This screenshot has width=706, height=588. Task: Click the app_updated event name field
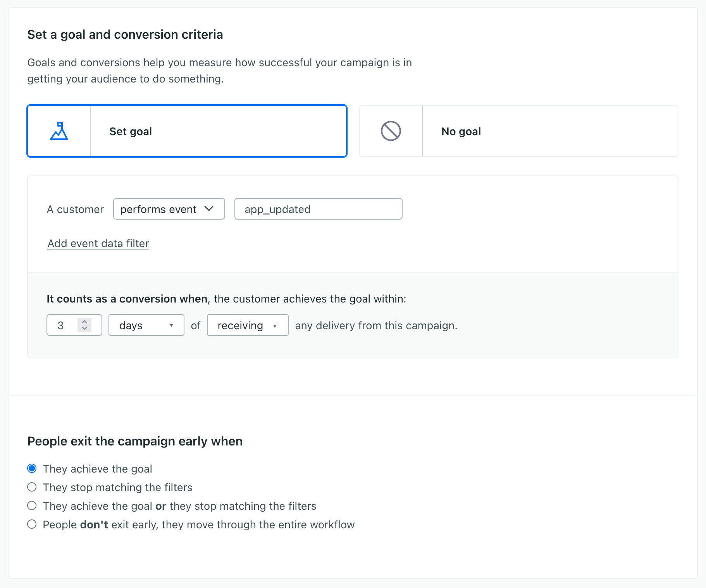click(x=318, y=209)
